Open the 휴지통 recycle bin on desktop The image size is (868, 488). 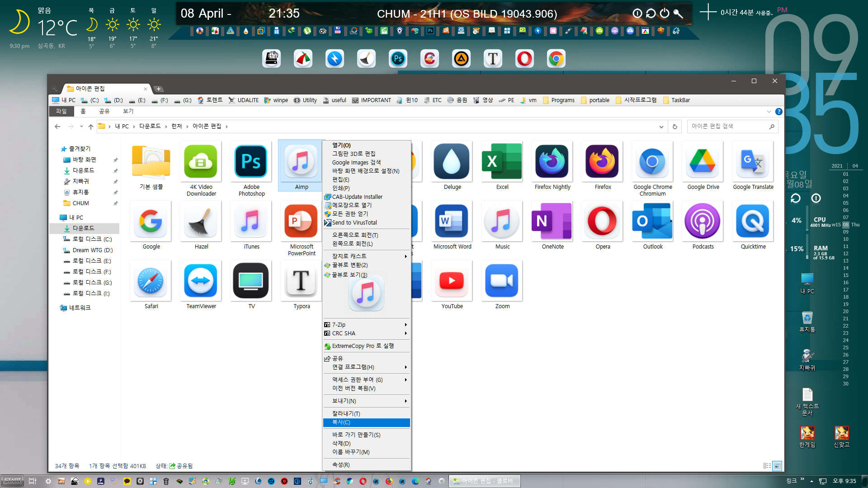tap(807, 321)
